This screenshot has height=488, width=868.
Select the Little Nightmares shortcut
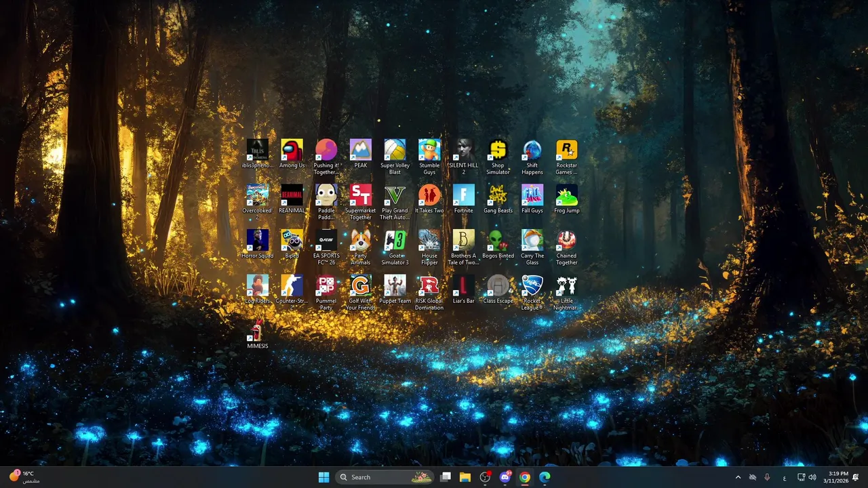tap(567, 292)
